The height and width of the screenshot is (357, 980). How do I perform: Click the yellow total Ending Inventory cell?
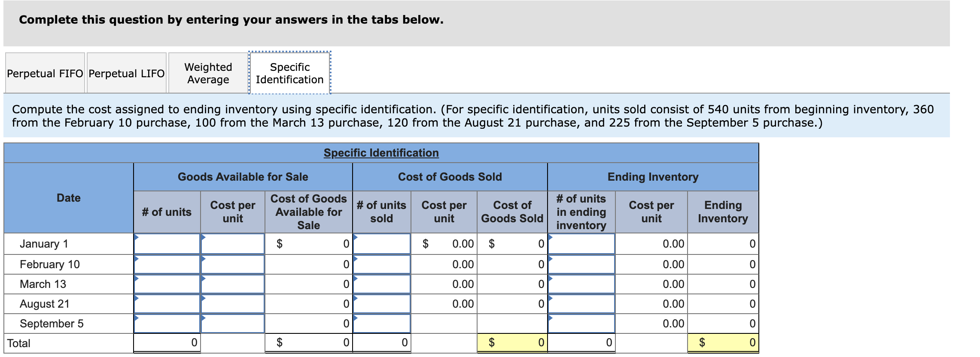[723, 343]
